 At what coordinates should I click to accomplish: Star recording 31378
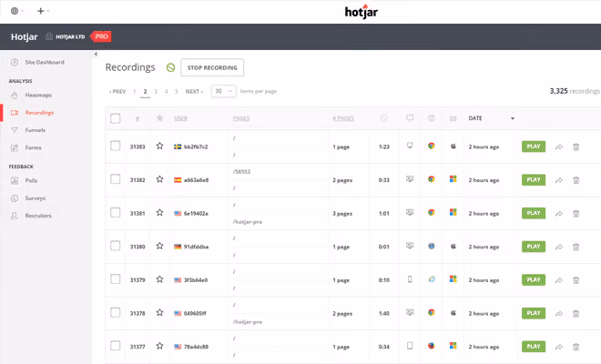pyautogui.click(x=160, y=313)
